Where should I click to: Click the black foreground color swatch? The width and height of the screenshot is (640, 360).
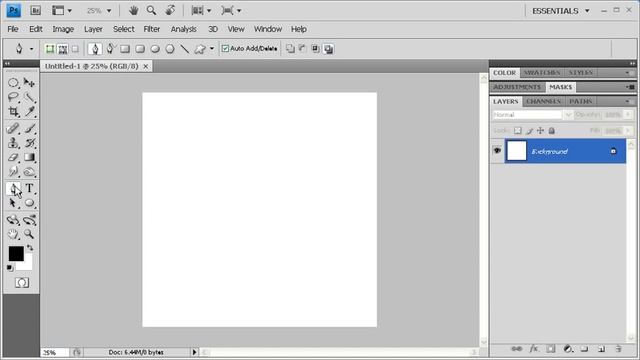coord(16,253)
